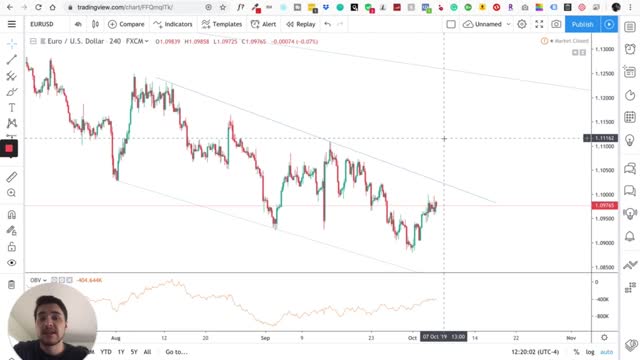
Task: Expand the Unnamed layout dropdown arrow
Action: click(x=508, y=24)
